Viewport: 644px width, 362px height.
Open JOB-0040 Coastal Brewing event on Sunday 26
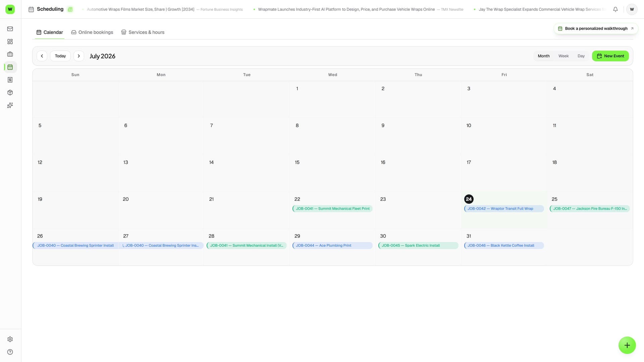tap(75, 245)
